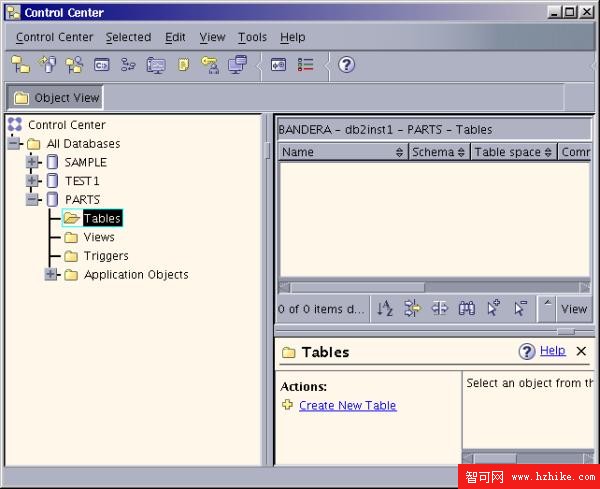
Task: Click the Tools Settings toolbar icon
Action: tap(278, 65)
